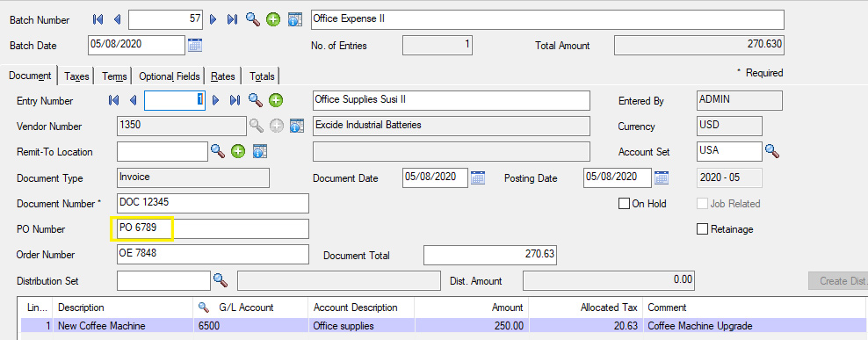Image resolution: width=868 pixels, height=340 pixels.
Task: Open batch information icon beside Batch Number
Action: point(295,20)
